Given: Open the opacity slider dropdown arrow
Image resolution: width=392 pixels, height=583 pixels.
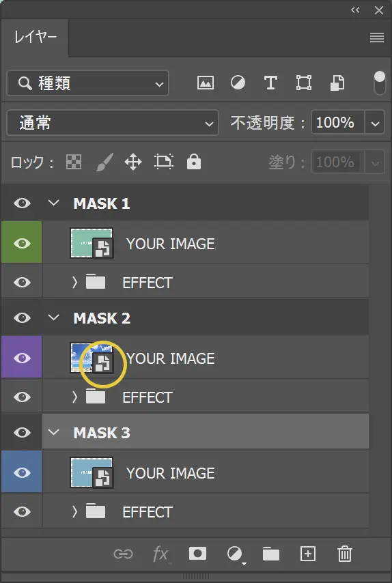Looking at the screenshot, I should coord(375,123).
